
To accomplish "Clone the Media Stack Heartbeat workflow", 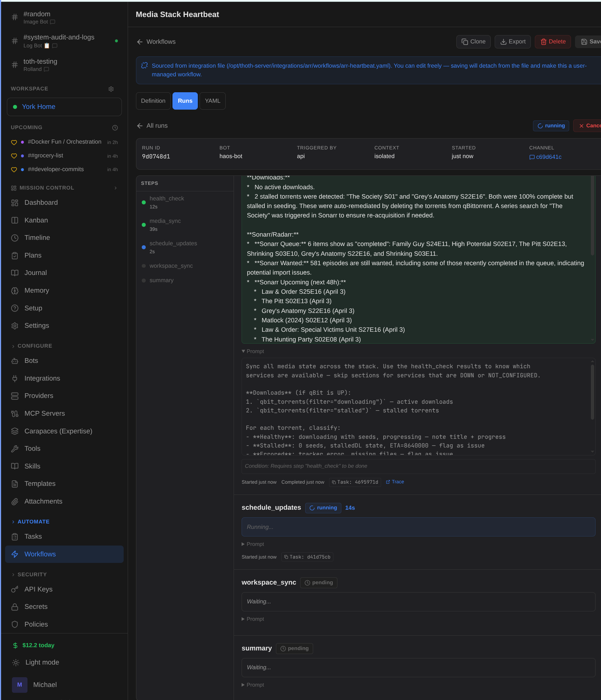I will [x=473, y=42].
